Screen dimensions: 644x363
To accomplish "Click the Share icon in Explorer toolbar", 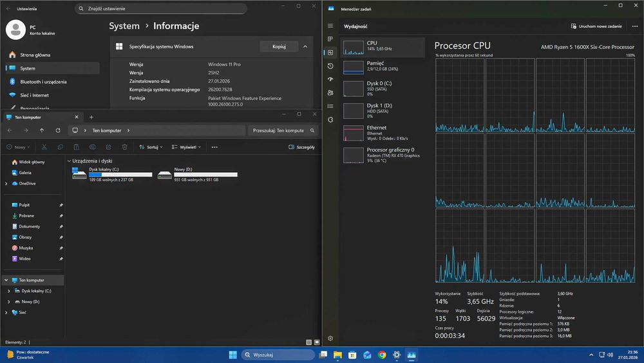I will coord(108,147).
